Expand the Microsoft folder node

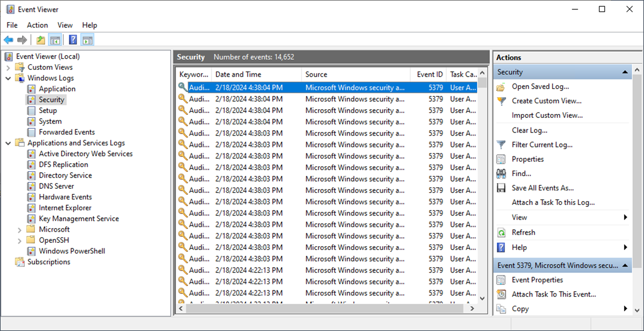click(20, 229)
